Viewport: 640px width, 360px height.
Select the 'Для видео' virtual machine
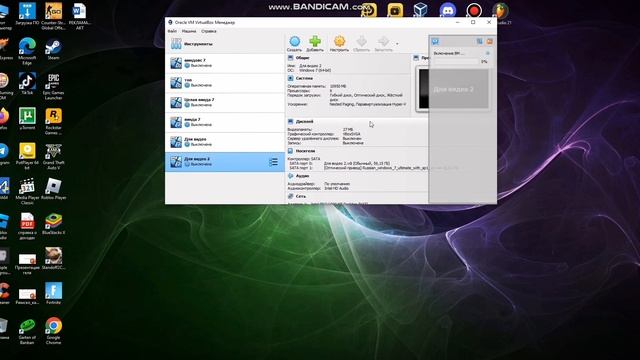[225, 142]
